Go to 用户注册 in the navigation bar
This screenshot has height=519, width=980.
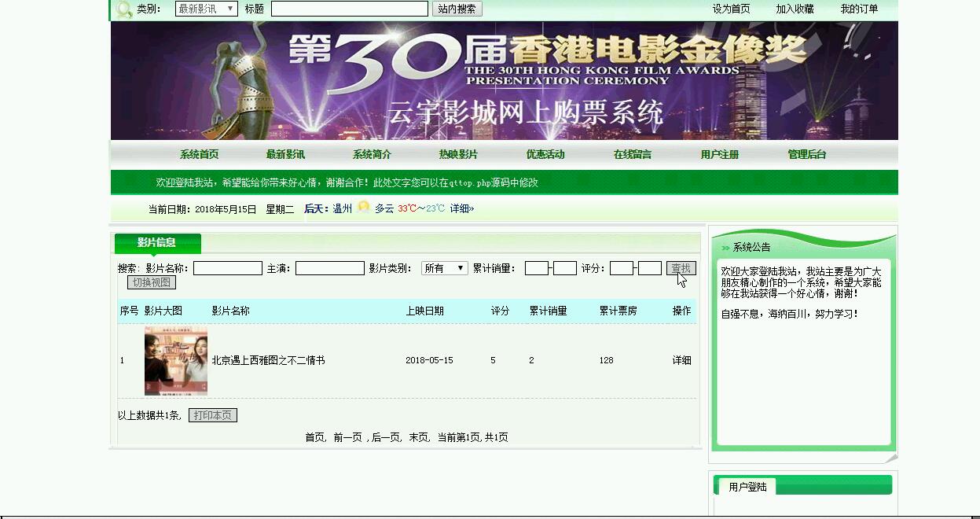coord(720,154)
